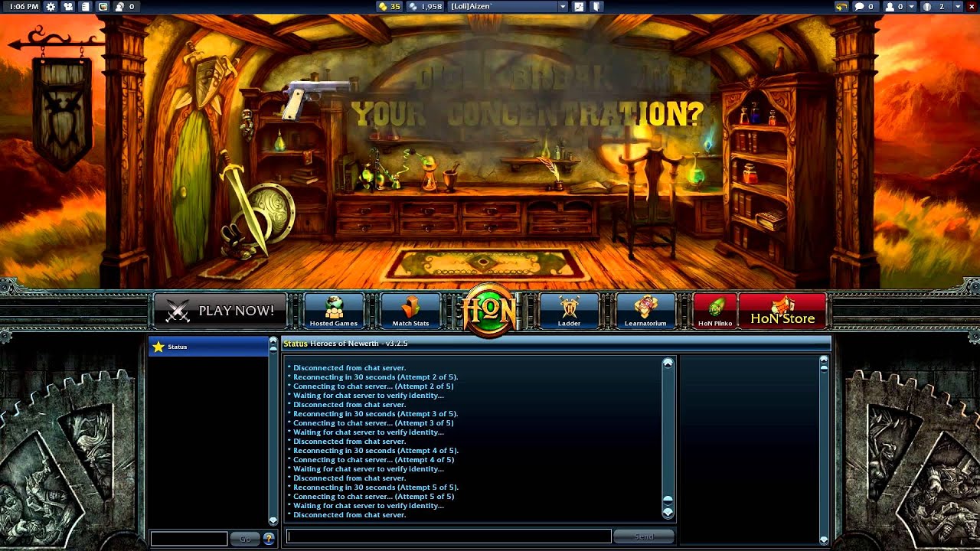Open the chat help icon beside Go
Image resolution: width=980 pixels, height=551 pixels.
coord(269,539)
